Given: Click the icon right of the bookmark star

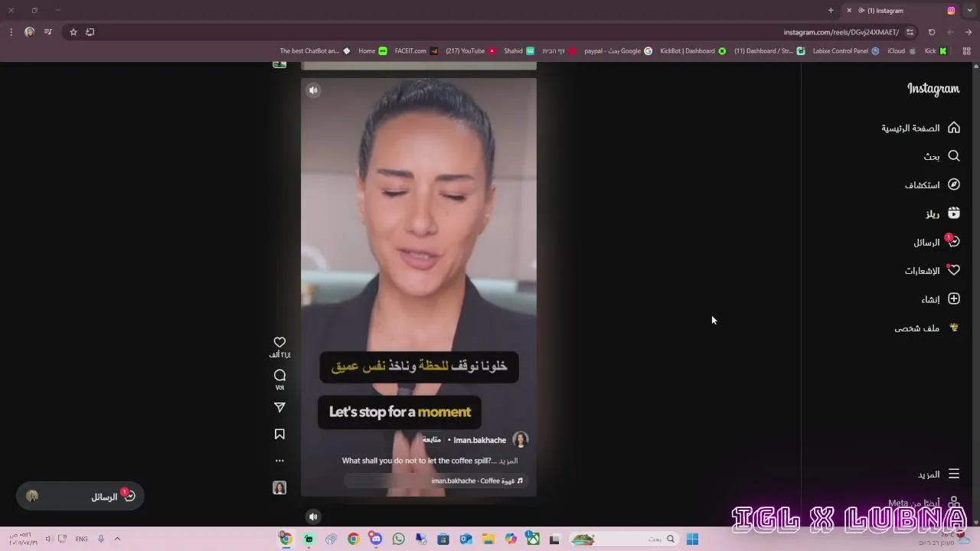Looking at the screenshot, I should coord(90,32).
